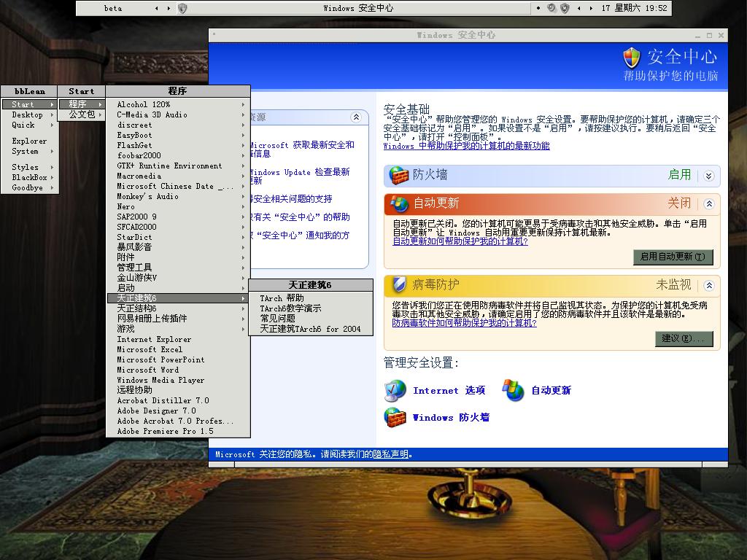Expand the Nero program submenu

click(x=179, y=206)
